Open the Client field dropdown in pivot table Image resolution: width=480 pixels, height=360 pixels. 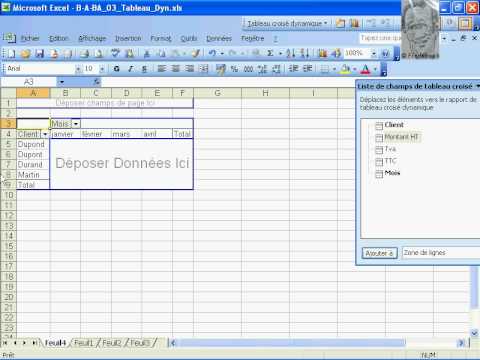pos(45,134)
